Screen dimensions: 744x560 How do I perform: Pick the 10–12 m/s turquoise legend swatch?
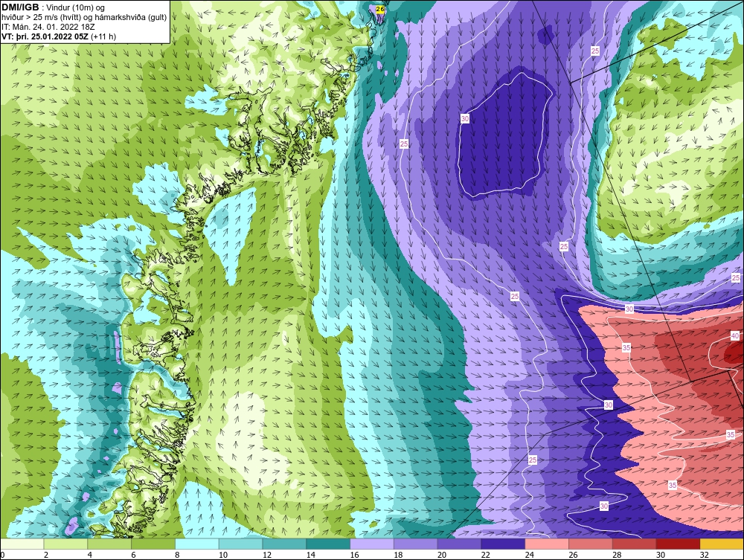click(x=240, y=544)
